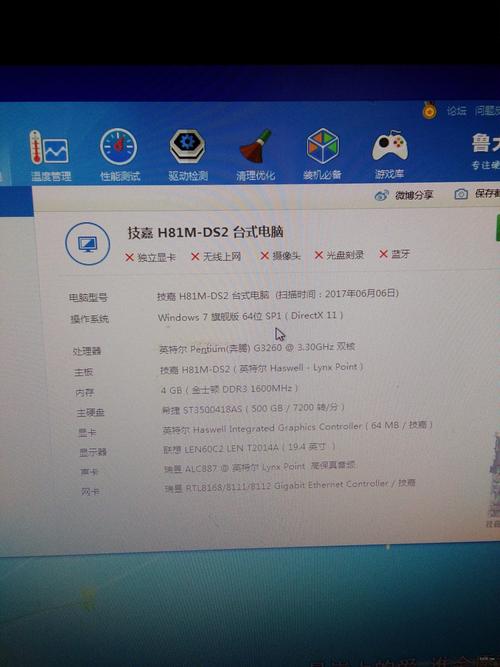Select the 内存 row label
500x667 pixels.
[x=85, y=392]
